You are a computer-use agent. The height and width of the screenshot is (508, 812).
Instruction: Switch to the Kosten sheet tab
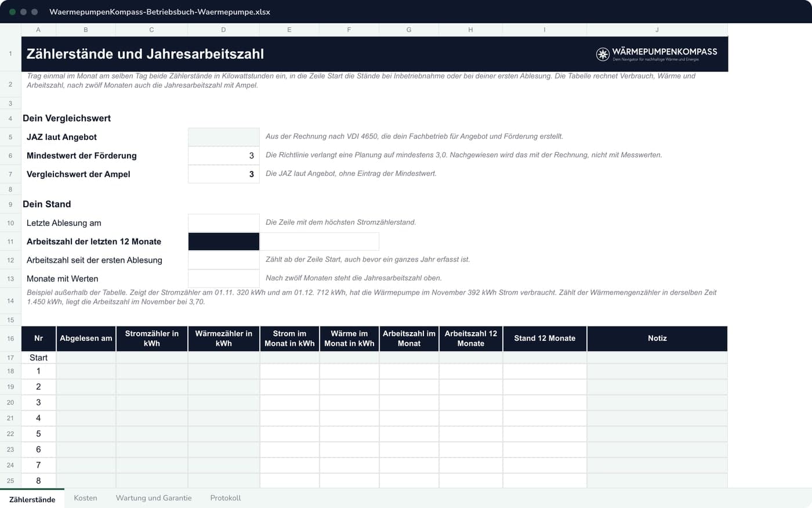point(85,498)
